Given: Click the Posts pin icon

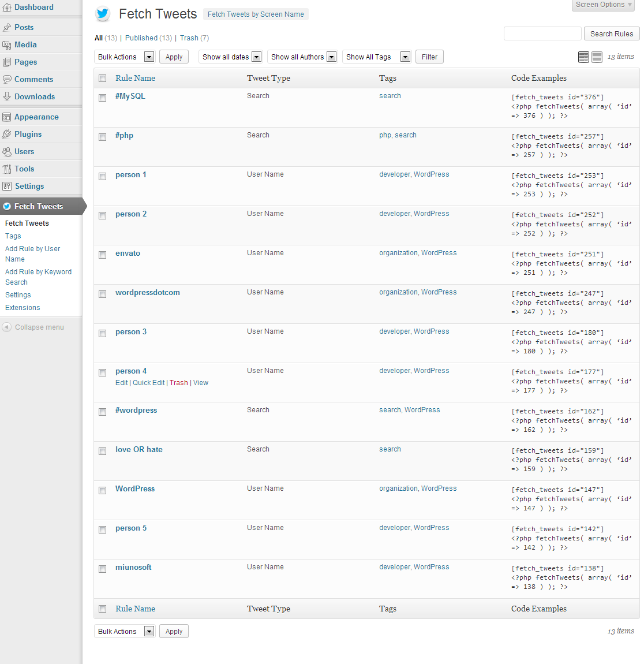Looking at the screenshot, I should pyautogui.click(x=7, y=28).
